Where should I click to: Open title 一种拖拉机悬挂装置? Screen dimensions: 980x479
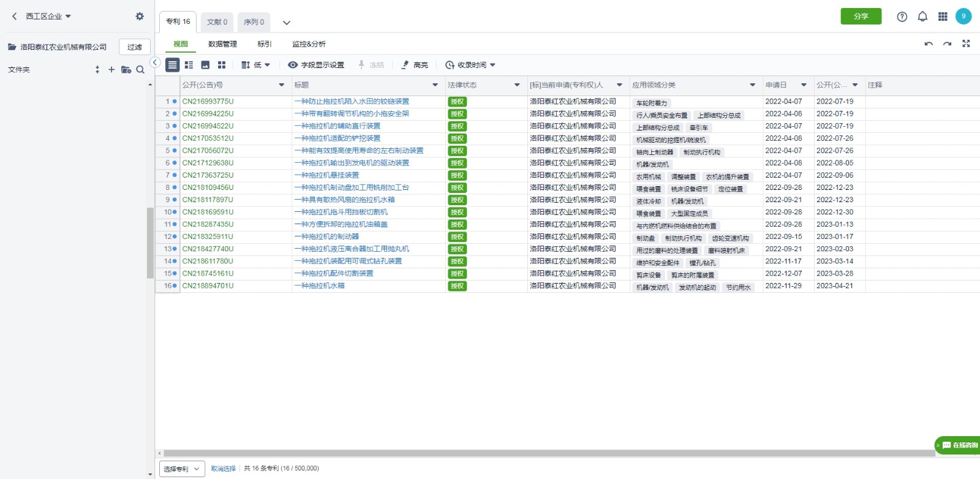(326, 175)
